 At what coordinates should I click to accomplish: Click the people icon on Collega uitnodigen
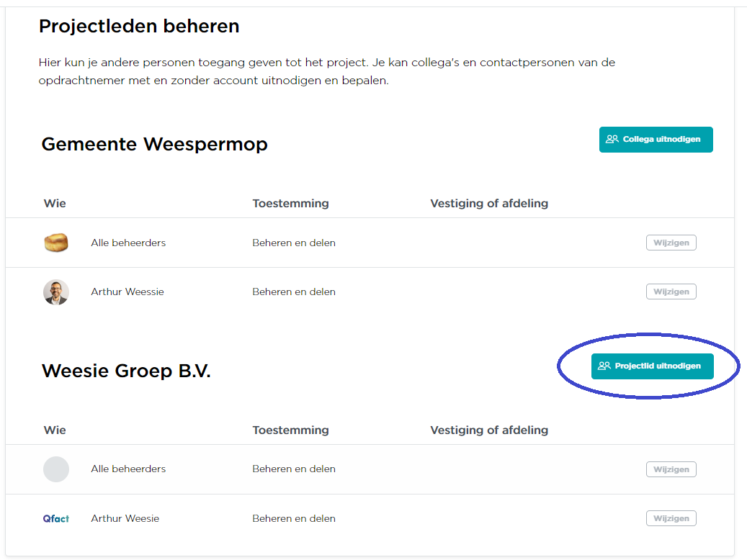[x=612, y=139]
